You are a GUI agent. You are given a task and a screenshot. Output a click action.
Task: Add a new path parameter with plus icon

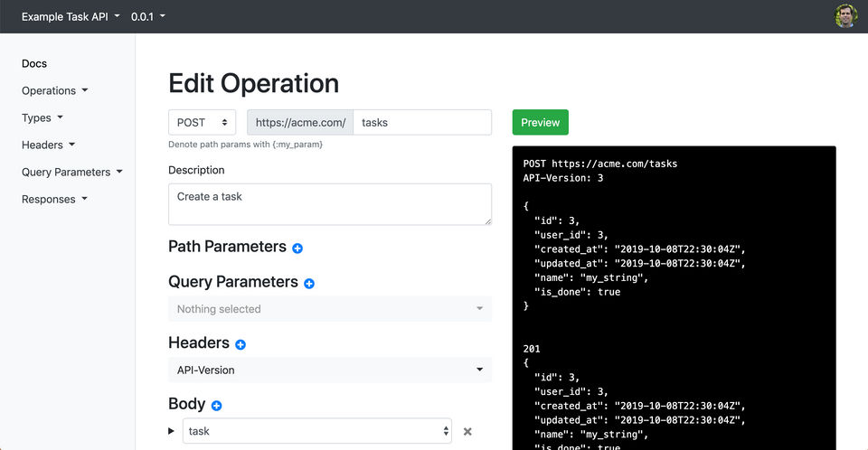tap(297, 248)
